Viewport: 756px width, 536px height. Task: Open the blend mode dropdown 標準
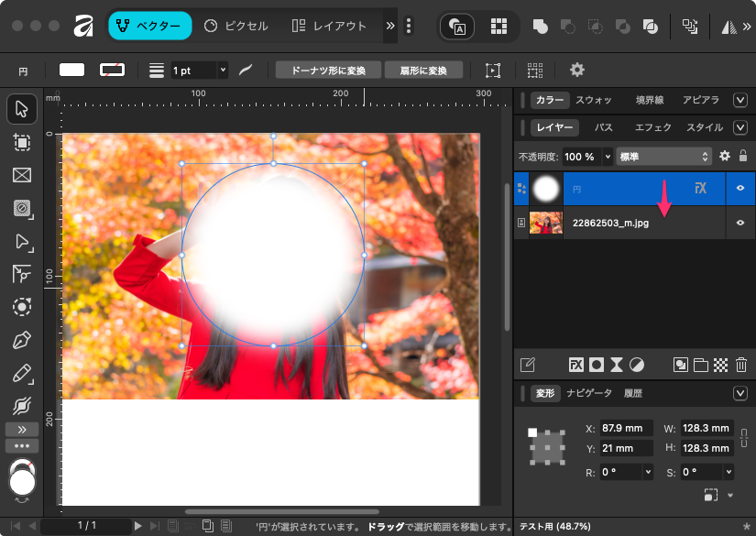pos(664,157)
